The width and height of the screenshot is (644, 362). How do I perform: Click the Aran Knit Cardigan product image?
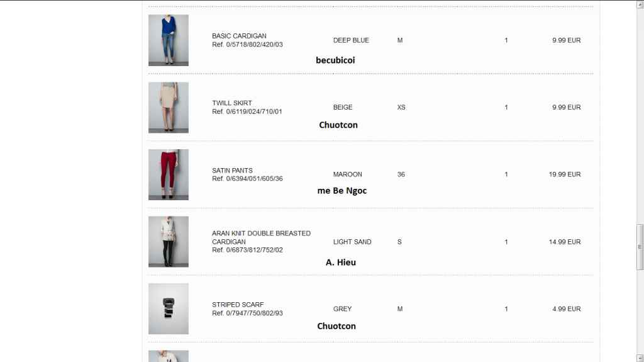click(169, 242)
